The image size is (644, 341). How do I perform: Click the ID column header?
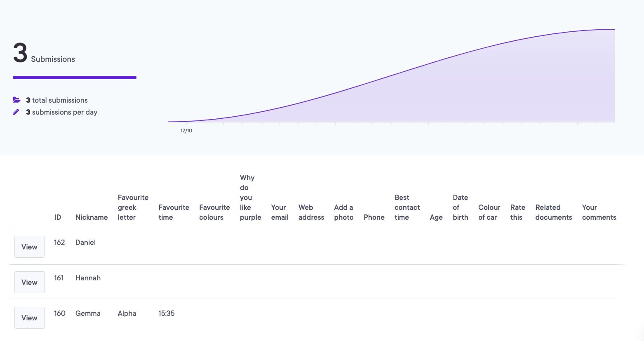click(x=58, y=217)
